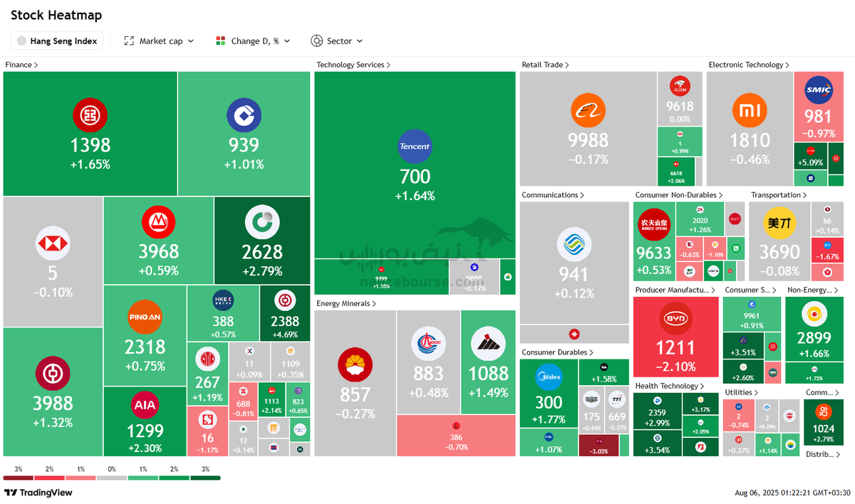Click the Midea logo on tile 300
Image resolution: width=855 pixels, height=504 pixels.
[549, 377]
